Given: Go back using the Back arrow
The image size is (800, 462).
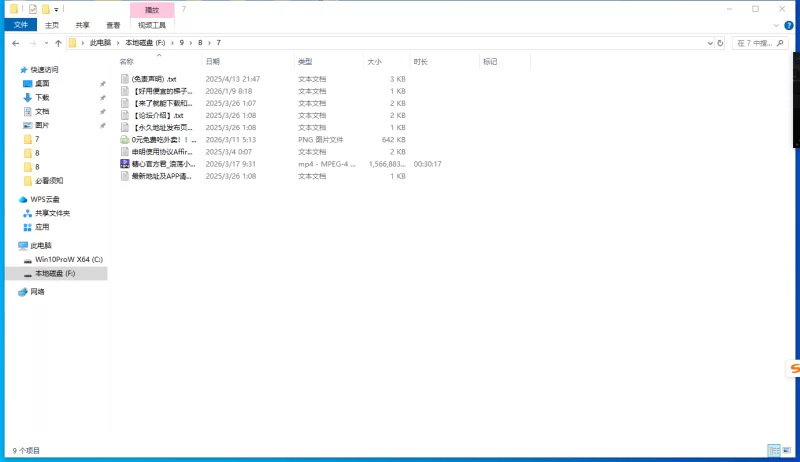Looking at the screenshot, I should 16,43.
